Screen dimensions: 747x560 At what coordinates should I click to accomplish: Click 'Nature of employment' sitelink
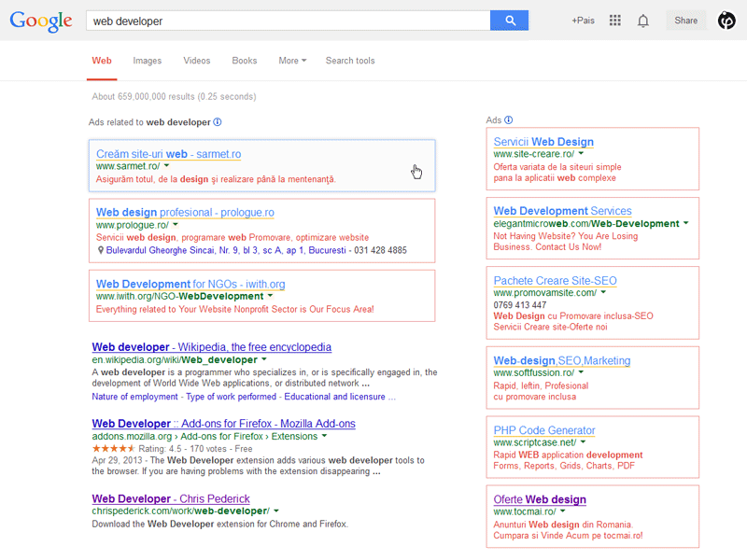[134, 397]
